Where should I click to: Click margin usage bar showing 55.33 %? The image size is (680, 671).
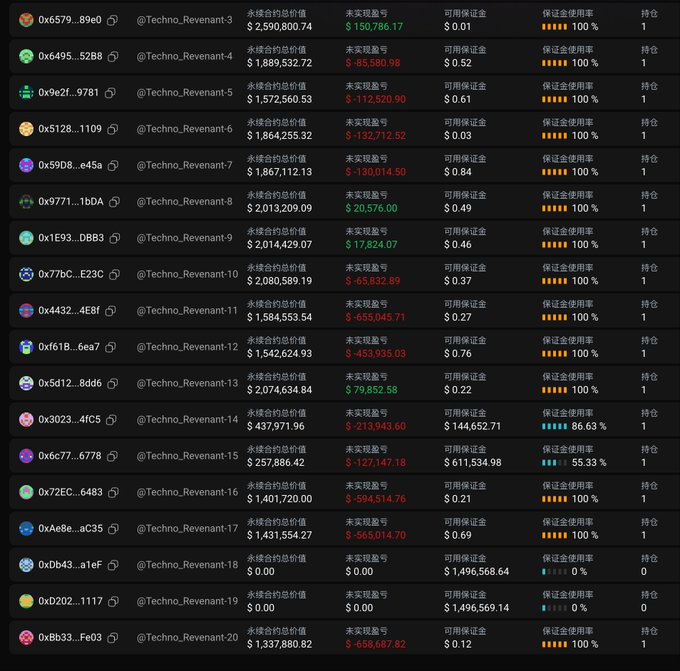coord(554,463)
